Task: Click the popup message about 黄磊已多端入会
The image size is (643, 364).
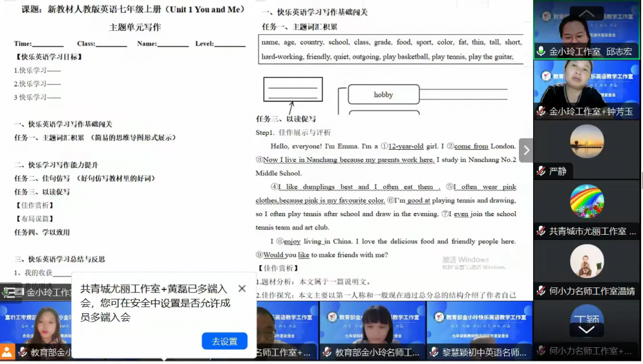Action: [155, 303]
